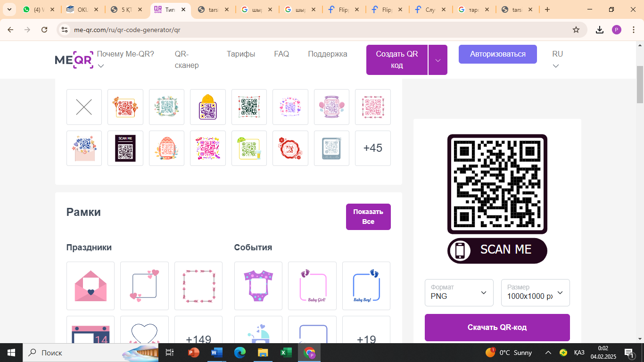Show all 45 more stickers

[x=373, y=148]
